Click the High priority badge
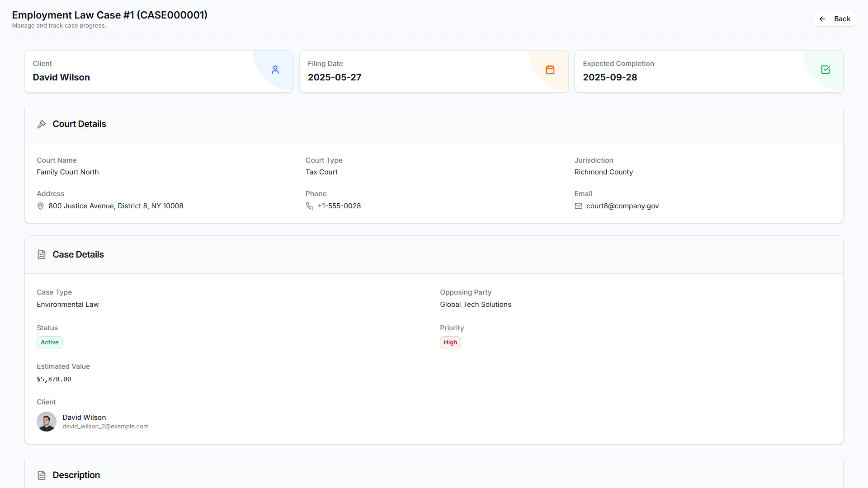Image resolution: width=868 pixels, height=488 pixels. click(x=450, y=343)
